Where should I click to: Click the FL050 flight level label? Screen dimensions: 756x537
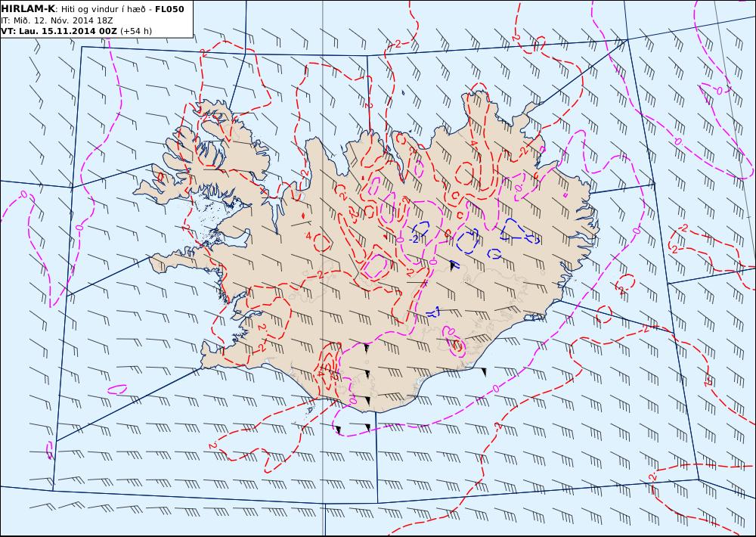[169, 9]
